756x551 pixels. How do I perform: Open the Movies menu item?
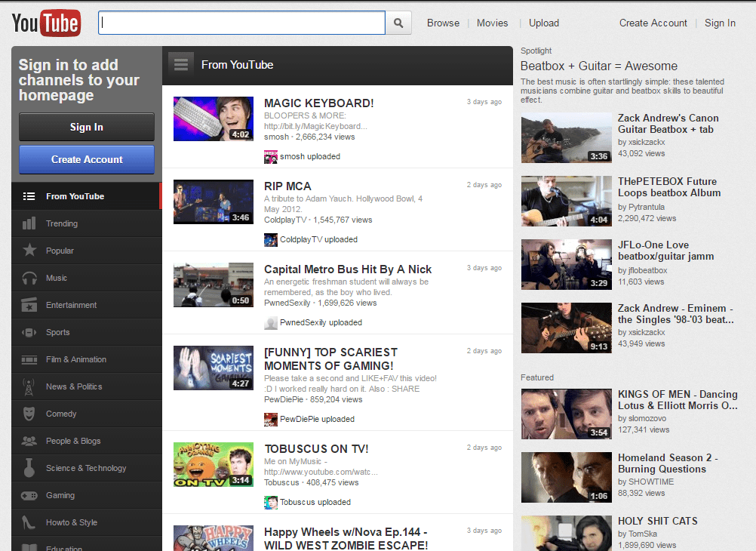[492, 23]
